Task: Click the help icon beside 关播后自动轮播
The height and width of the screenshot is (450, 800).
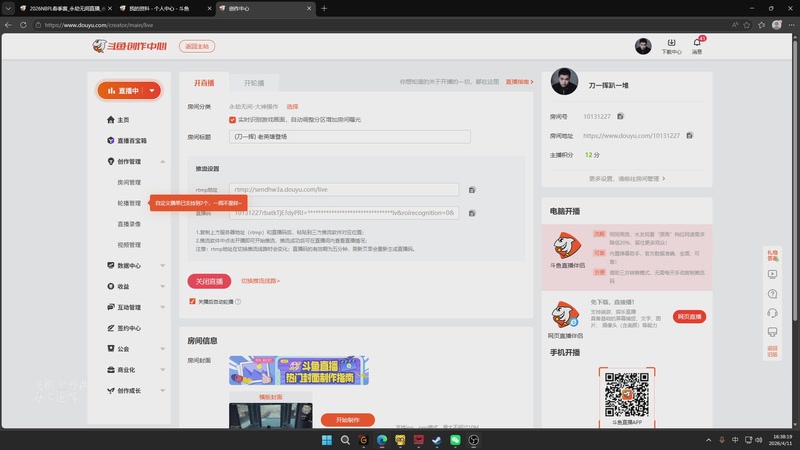Action: (238, 302)
